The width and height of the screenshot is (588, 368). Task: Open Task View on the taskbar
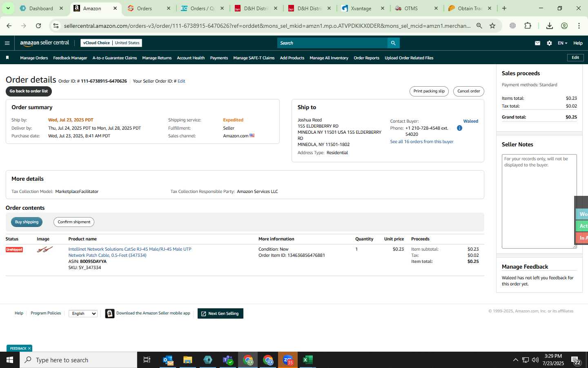(x=147, y=360)
